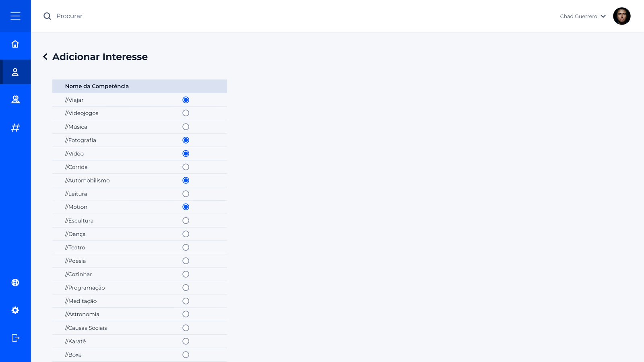Click the user avatar photo
644x362 pixels.
621,16
